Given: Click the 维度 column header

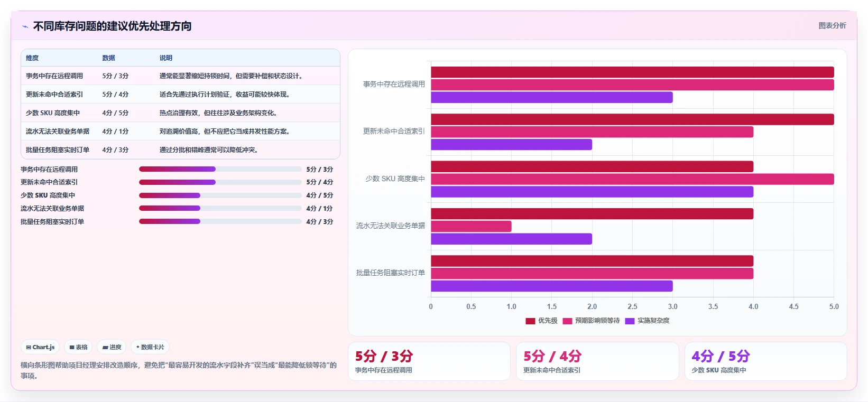Looking at the screenshot, I should pos(32,58).
